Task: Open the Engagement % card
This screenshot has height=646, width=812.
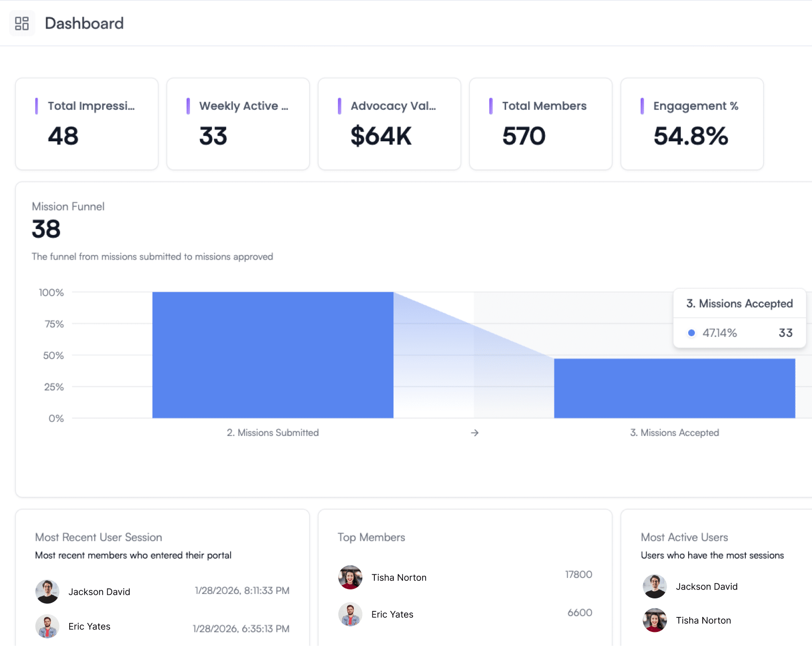Action: tap(692, 124)
